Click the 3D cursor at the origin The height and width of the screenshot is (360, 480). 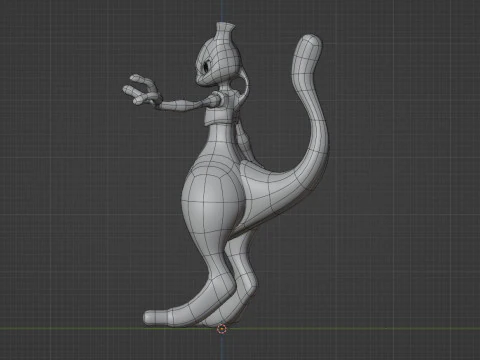pyautogui.click(x=222, y=329)
